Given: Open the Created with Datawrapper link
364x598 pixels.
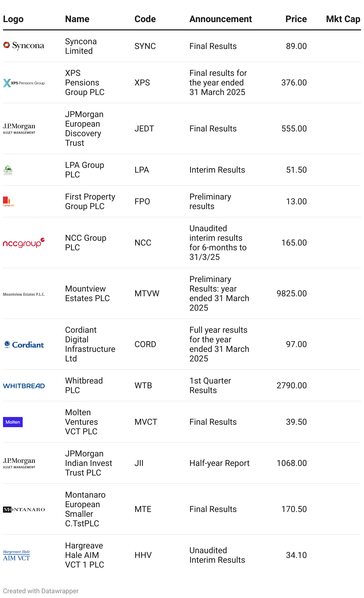Looking at the screenshot, I should pos(41,591).
